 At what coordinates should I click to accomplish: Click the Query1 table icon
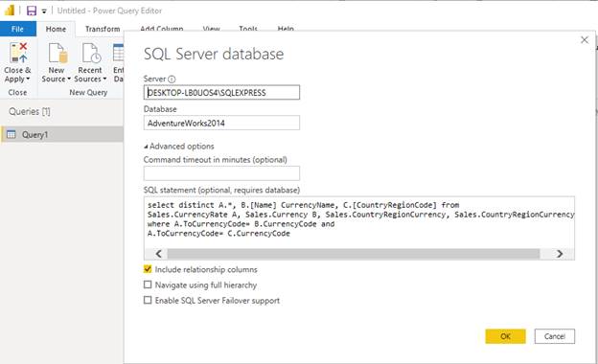[11, 134]
